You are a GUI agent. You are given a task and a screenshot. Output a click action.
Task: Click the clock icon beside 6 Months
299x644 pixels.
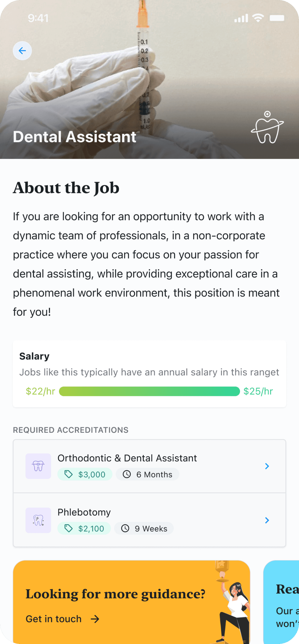[127, 475]
